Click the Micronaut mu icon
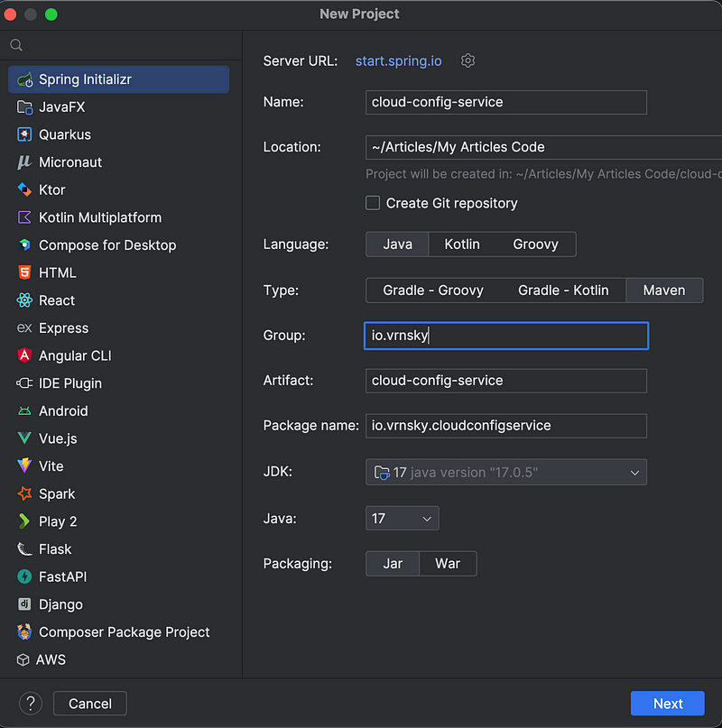This screenshot has height=728, width=722. tap(24, 162)
